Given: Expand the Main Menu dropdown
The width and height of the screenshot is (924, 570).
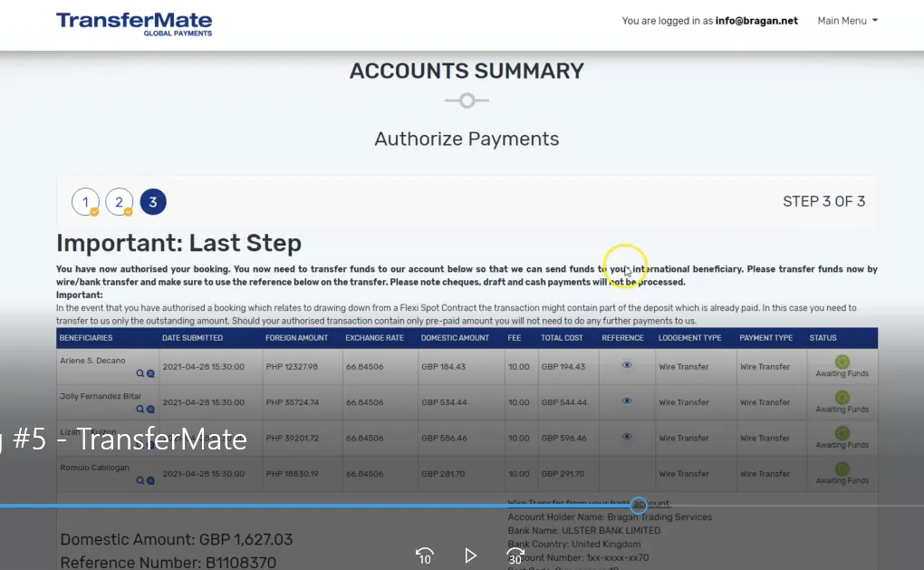Looking at the screenshot, I should pos(847,21).
